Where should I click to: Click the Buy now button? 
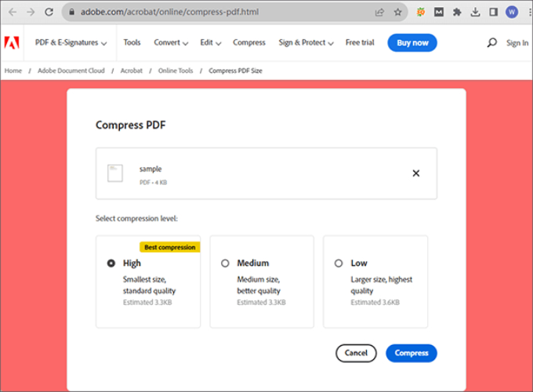[x=412, y=43]
